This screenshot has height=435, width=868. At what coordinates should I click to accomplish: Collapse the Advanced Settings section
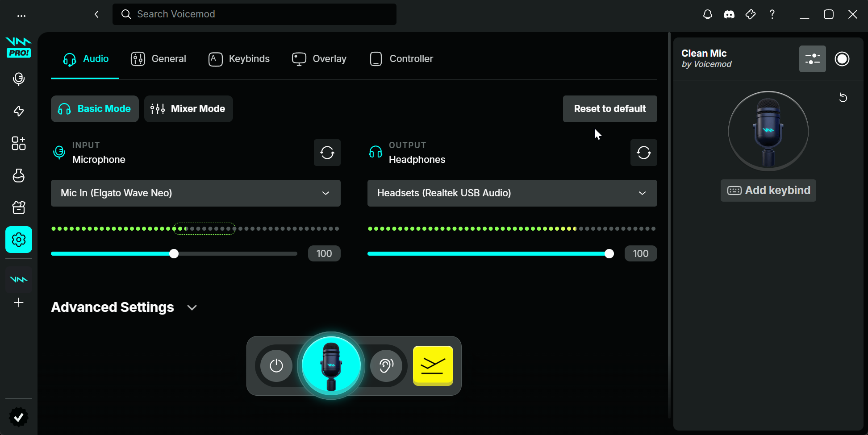[x=192, y=307]
